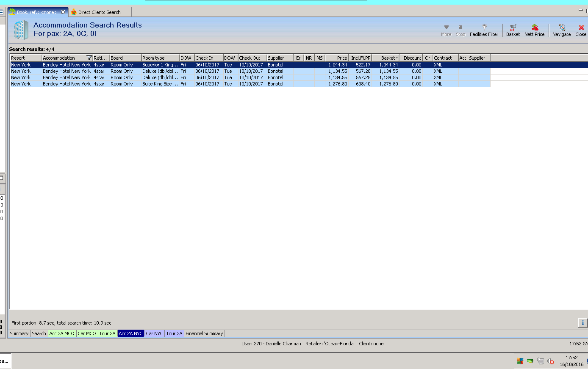Select the Car NYC tab
Viewport: 588px width, 369px height.
(154, 333)
